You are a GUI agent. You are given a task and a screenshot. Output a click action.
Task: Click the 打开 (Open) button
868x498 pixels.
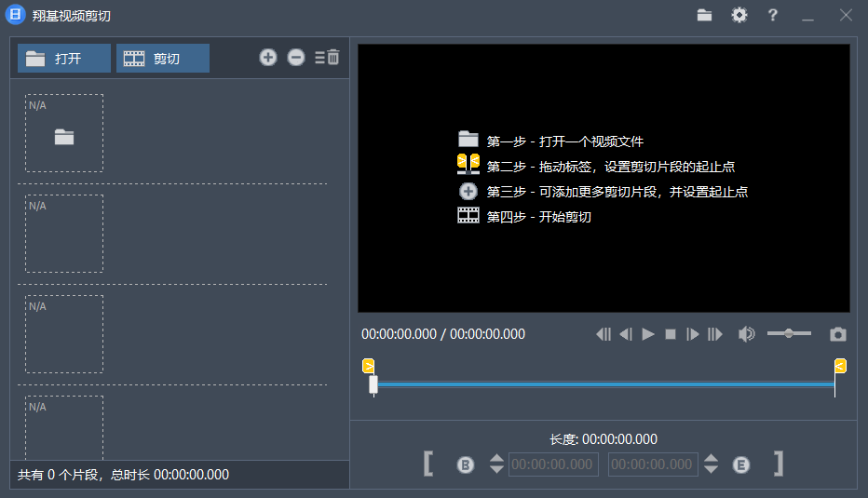click(63, 59)
